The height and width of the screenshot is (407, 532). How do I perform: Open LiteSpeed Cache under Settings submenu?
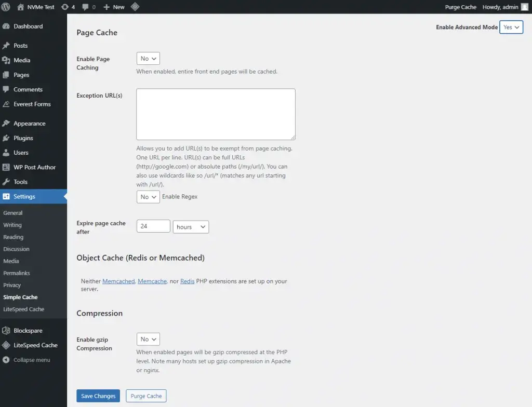(x=24, y=309)
